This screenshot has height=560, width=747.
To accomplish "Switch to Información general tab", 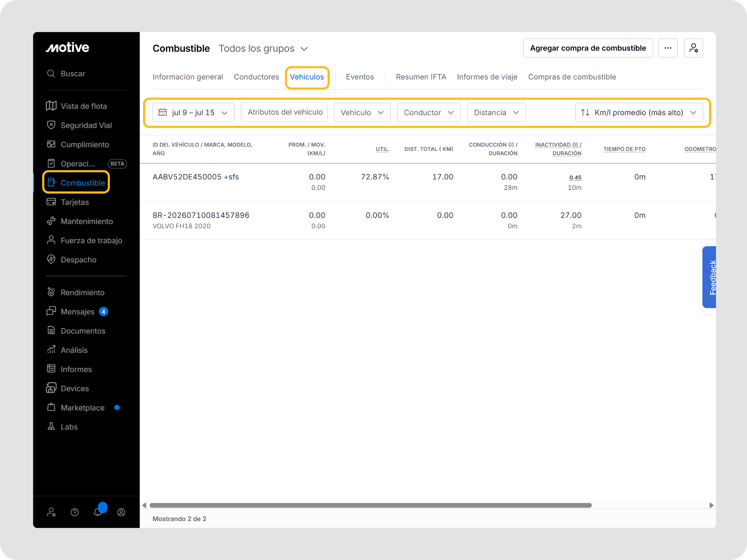I will tap(187, 77).
